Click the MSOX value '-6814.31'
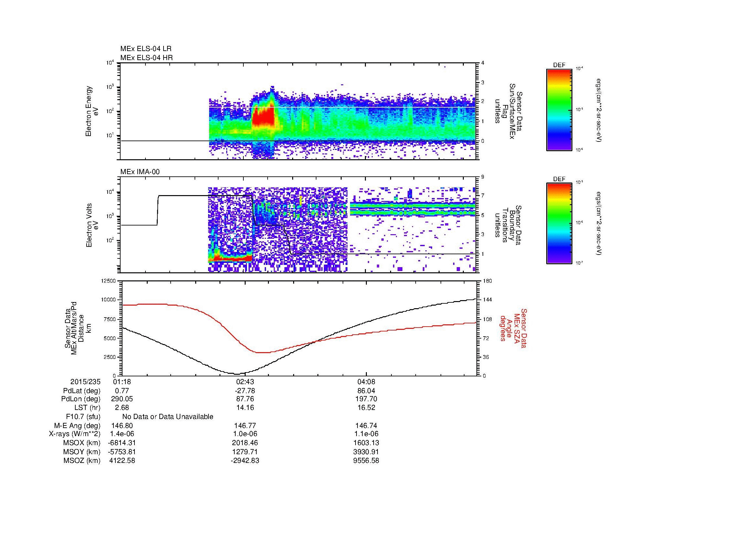Screen dimensions: 756x534 (122, 443)
